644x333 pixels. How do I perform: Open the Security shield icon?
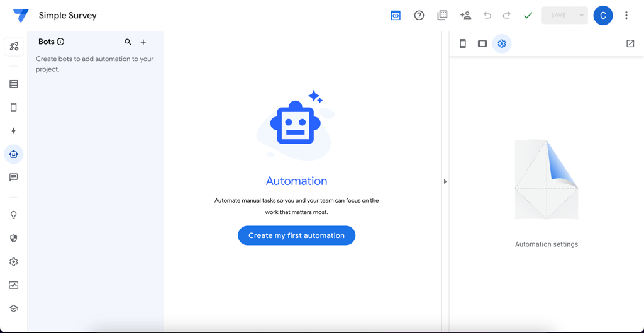[x=14, y=239]
